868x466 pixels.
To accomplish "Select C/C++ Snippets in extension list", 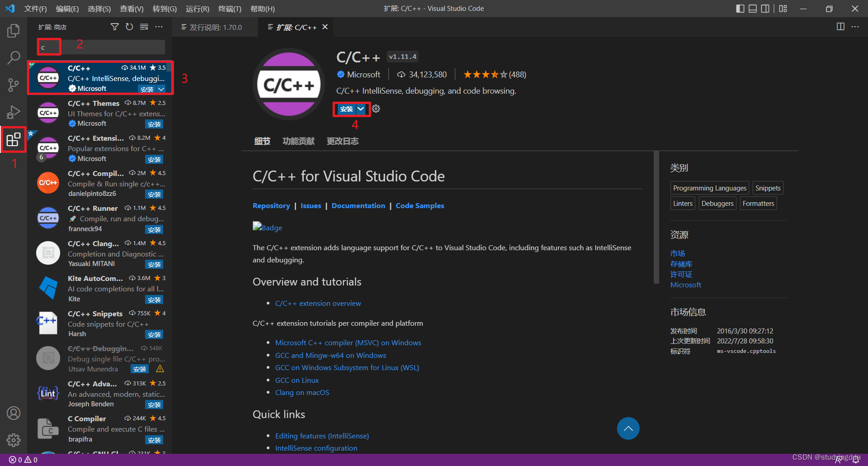I will pos(100,323).
